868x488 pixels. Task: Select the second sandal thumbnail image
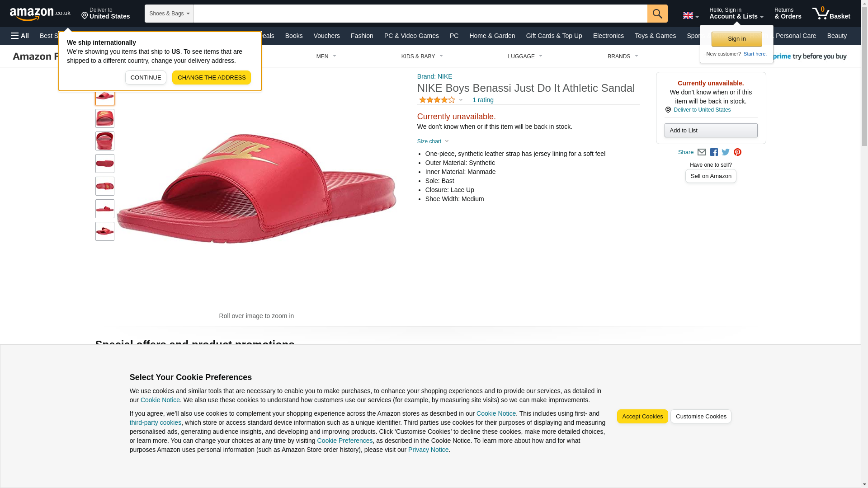(x=104, y=118)
